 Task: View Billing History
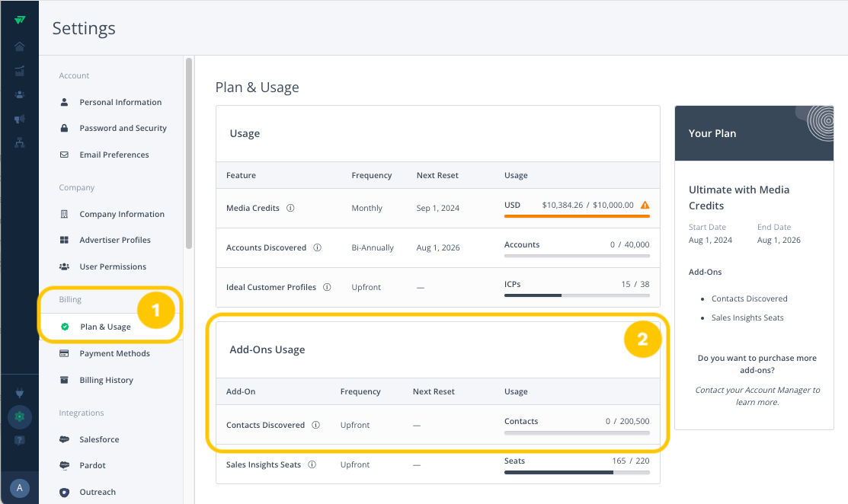[106, 380]
